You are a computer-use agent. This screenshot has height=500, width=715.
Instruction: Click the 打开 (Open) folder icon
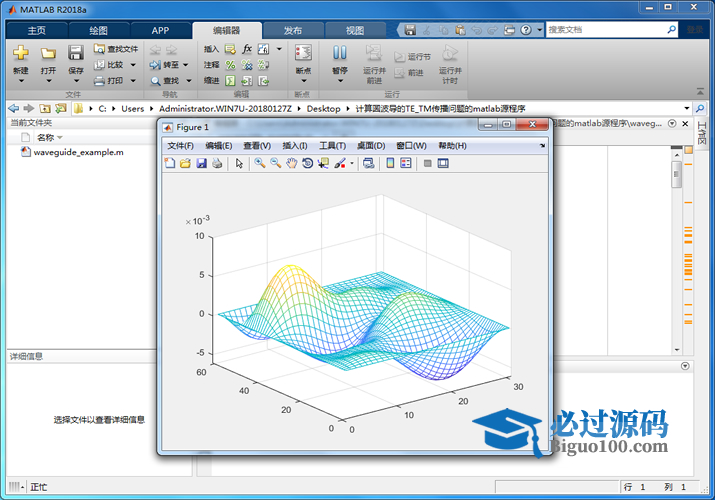click(48, 53)
